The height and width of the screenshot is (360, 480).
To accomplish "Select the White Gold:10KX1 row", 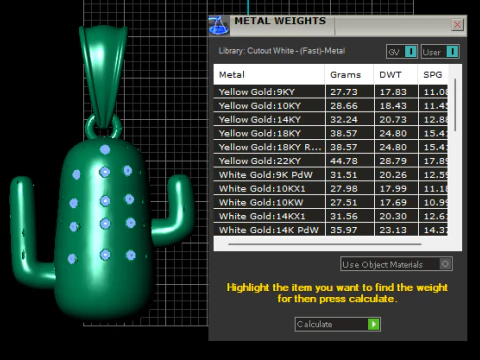I will 331,189.
